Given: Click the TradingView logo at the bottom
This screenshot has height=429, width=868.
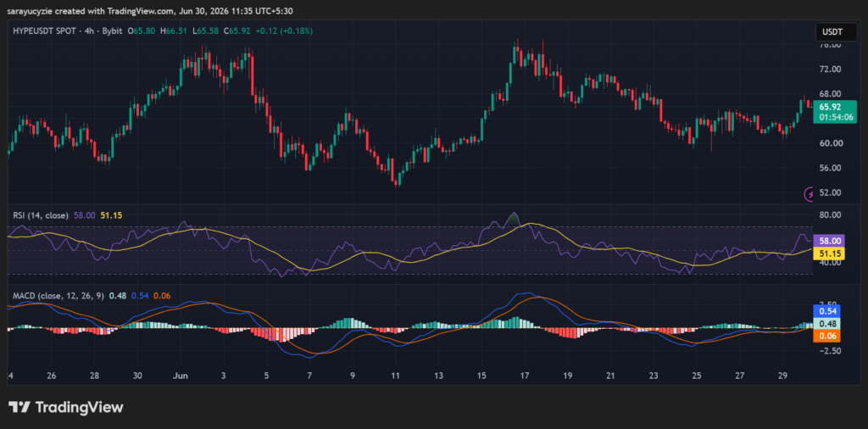Looking at the screenshot, I should pyautogui.click(x=66, y=408).
